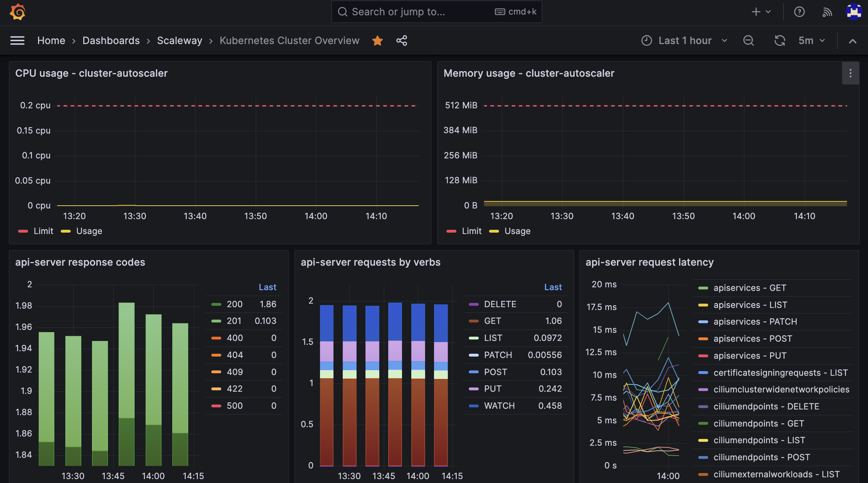Collapse the top toolbar with chevron
The width and height of the screenshot is (868, 483).
pyautogui.click(x=852, y=41)
